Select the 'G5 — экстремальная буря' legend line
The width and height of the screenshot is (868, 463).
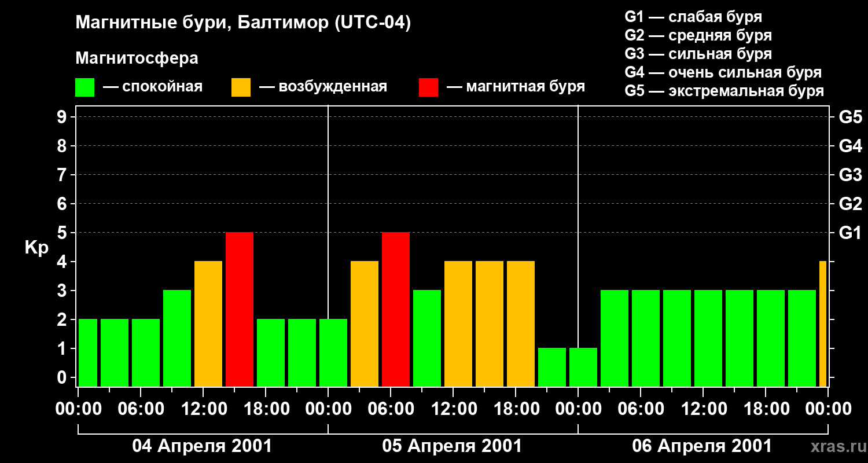coord(724,91)
